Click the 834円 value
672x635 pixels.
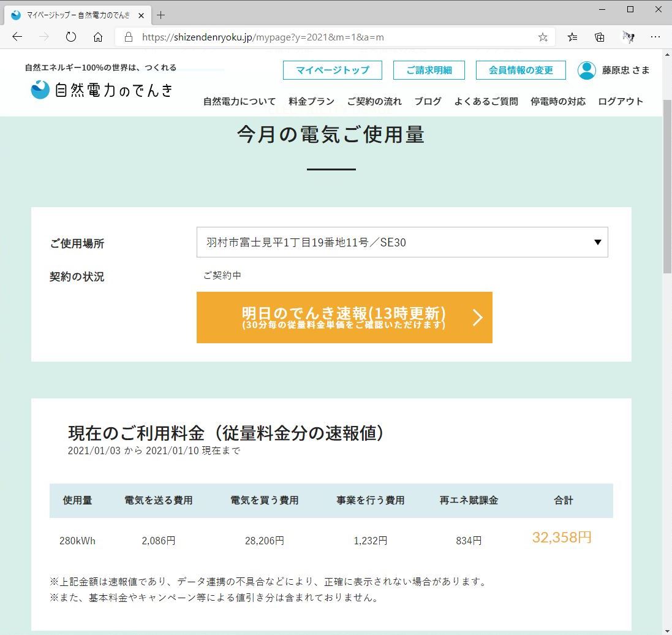pyautogui.click(x=469, y=541)
